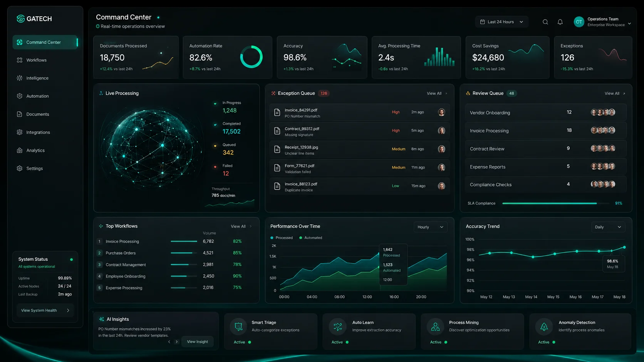The image size is (644, 362).
Task: Click assignee avatar on Form_77621.pdf row
Action: coord(441,167)
